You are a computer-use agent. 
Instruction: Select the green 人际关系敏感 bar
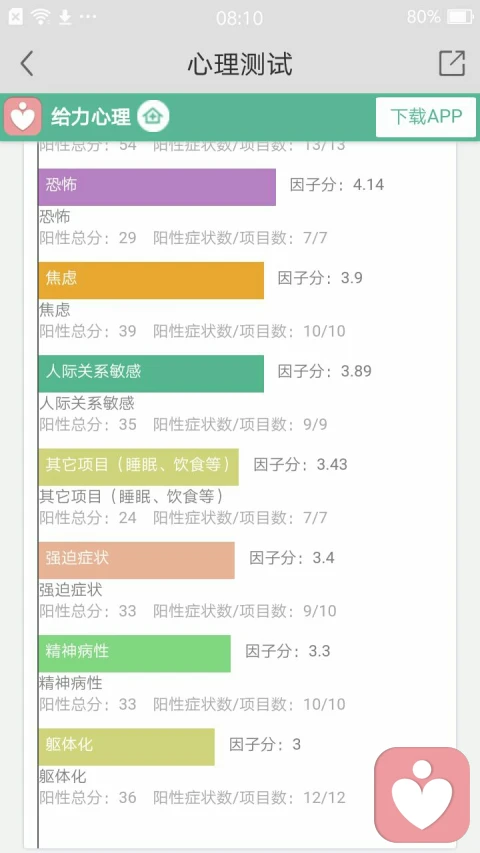pyautogui.click(x=151, y=373)
